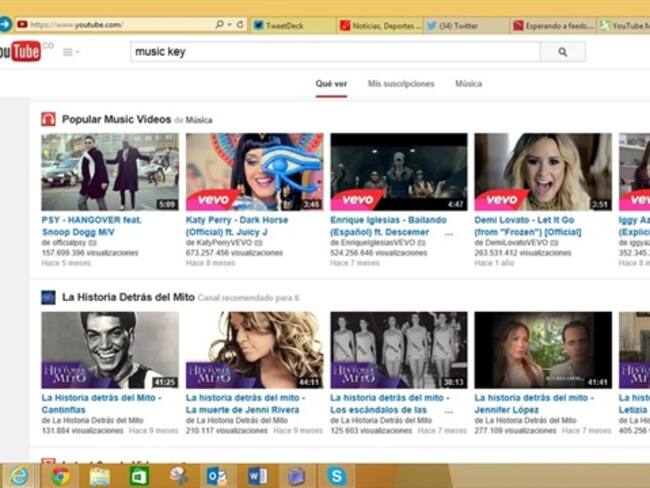Open Skype from the taskbar
This screenshot has height=488, width=650.
point(336,476)
